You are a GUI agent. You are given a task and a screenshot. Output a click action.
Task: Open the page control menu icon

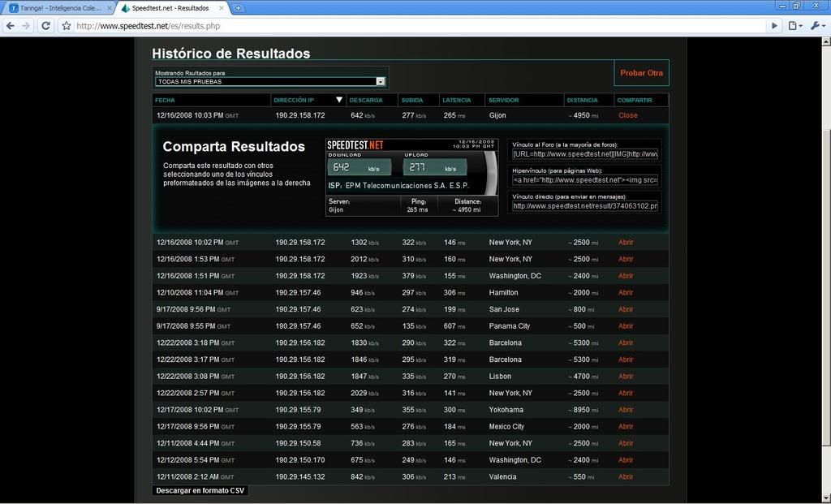[x=794, y=25]
